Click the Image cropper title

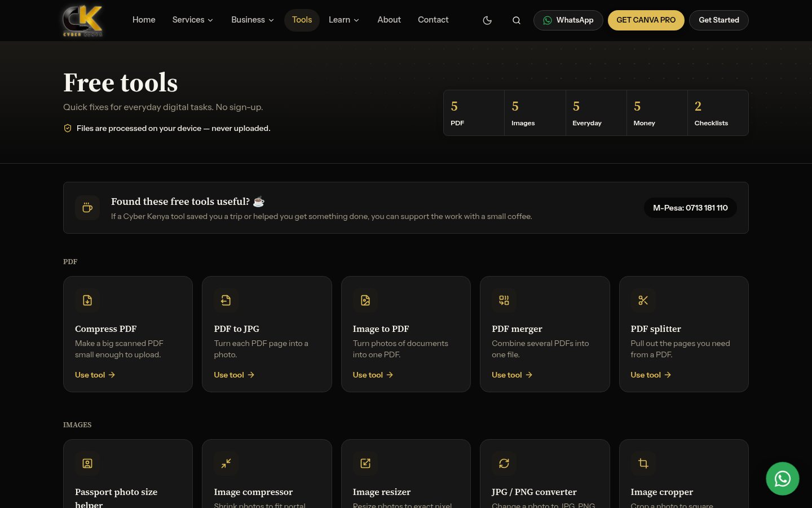pyautogui.click(x=662, y=492)
